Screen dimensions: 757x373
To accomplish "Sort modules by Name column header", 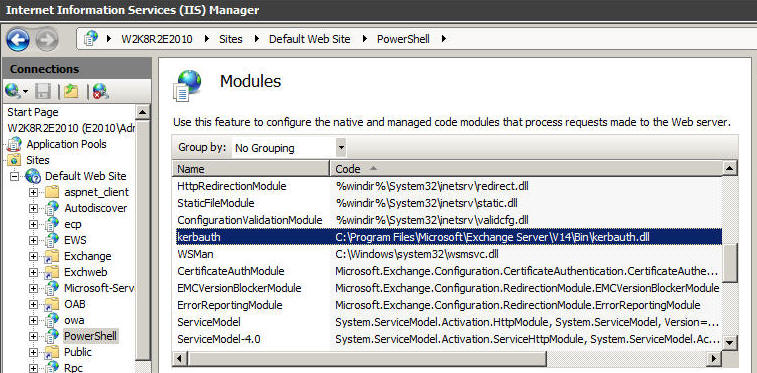I will (251, 169).
